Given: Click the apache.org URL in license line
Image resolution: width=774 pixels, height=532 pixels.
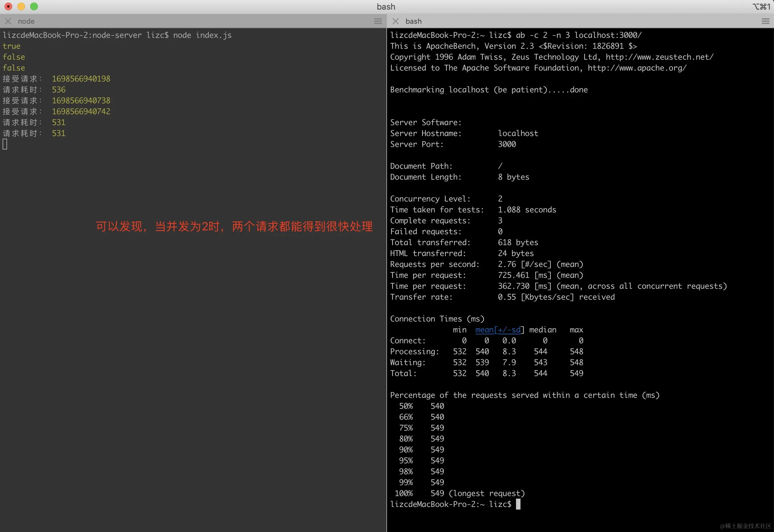Looking at the screenshot, I should pyautogui.click(x=637, y=68).
